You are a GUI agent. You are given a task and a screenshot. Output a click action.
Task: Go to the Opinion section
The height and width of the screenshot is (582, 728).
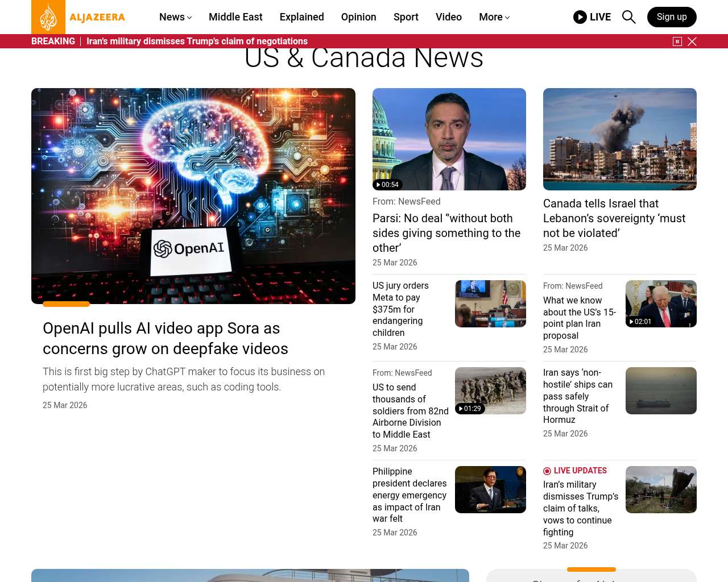click(358, 17)
